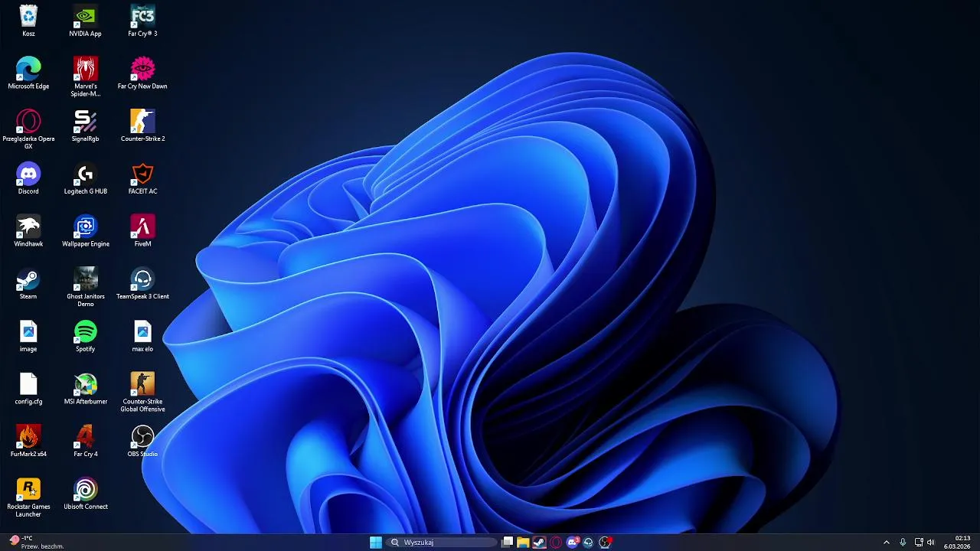Select the Discord desktop shortcut
The width and height of the screenshot is (980, 551).
[x=28, y=178]
